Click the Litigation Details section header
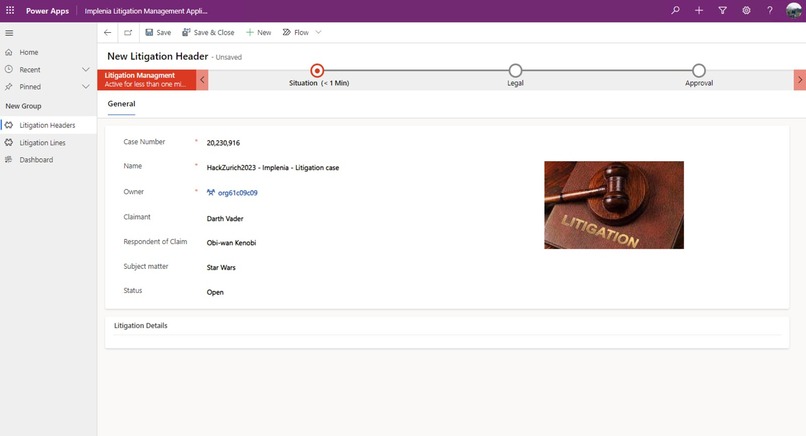Image resolution: width=806 pixels, height=436 pixels. [x=140, y=325]
